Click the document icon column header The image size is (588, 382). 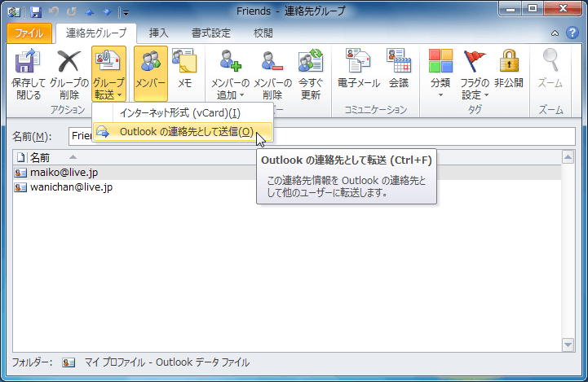21,158
